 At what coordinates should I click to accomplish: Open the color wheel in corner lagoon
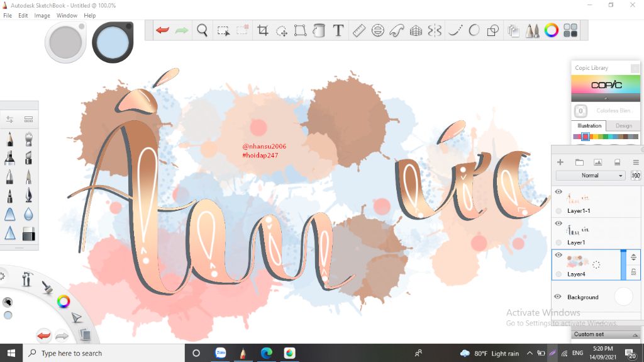(x=64, y=302)
